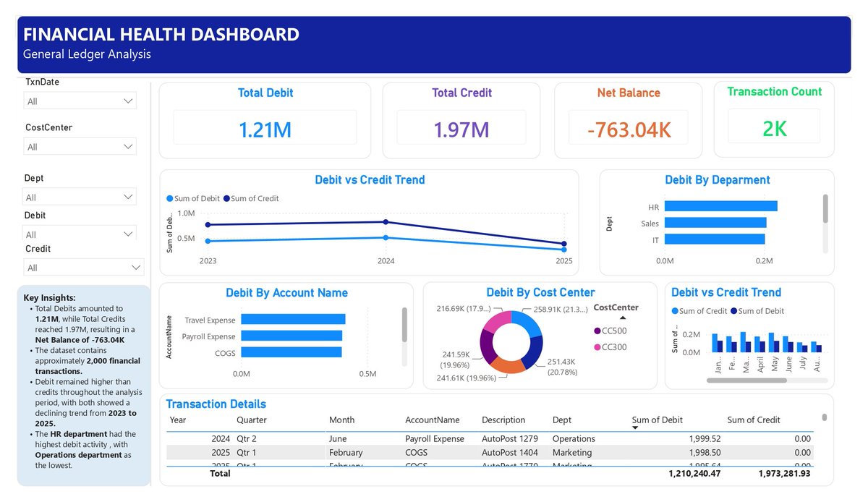Image resolution: width=868 pixels, height=502 pixels.
Task: Open the Debit slicer dropdown
Action: pos(80,234)
